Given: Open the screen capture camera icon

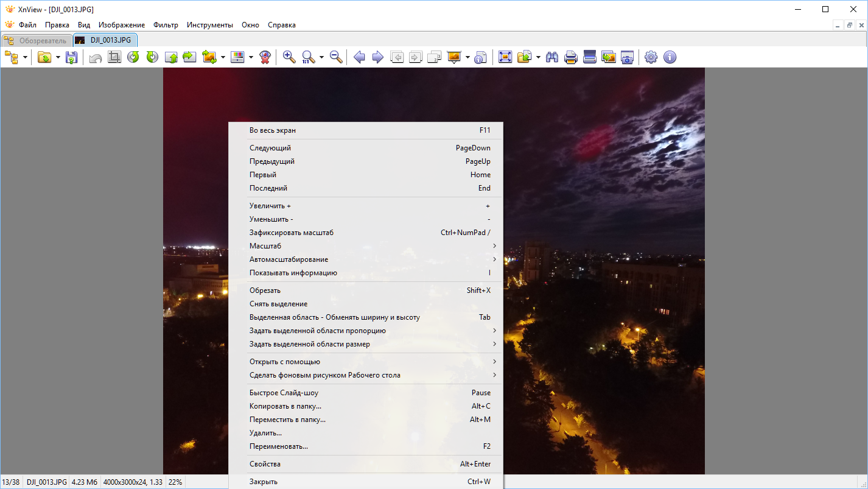Looking at the screenshot, I should click(628, 57).
